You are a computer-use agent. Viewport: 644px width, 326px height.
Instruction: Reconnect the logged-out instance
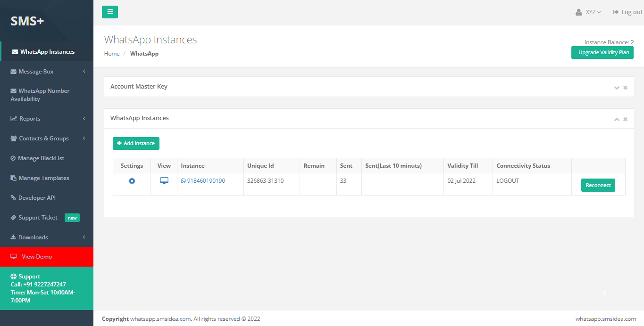[598, 185]
